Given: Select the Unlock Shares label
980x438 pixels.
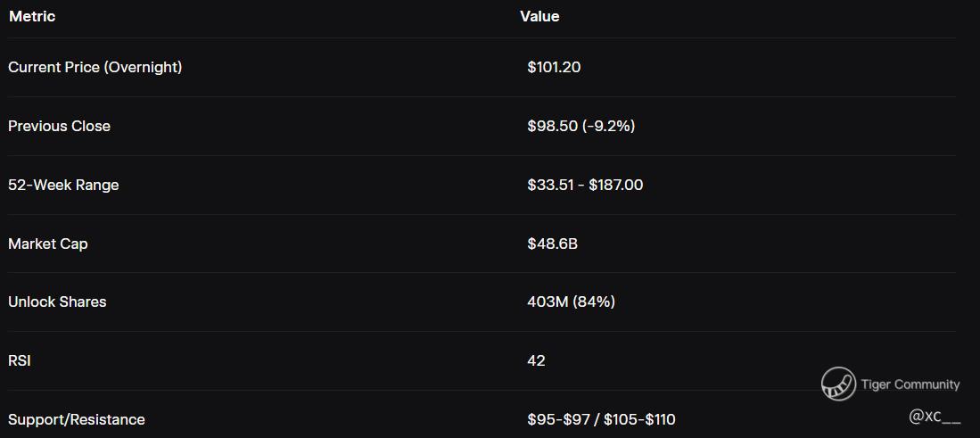Looking at the screenshot, I should click(57, 302).
